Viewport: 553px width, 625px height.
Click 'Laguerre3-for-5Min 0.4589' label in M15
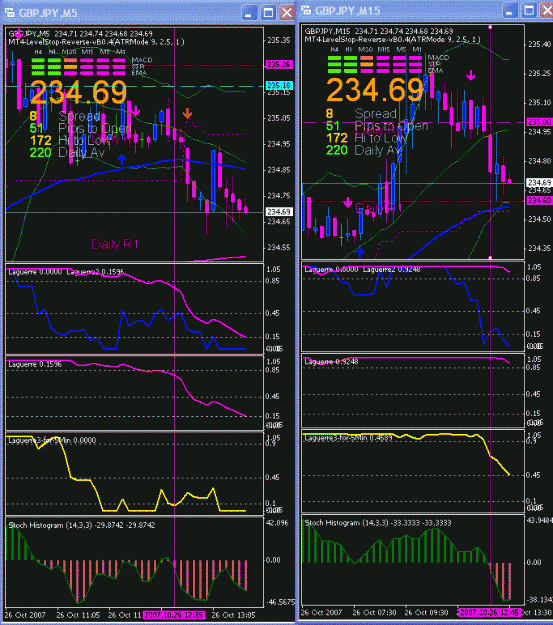click(x=348, y=438)
